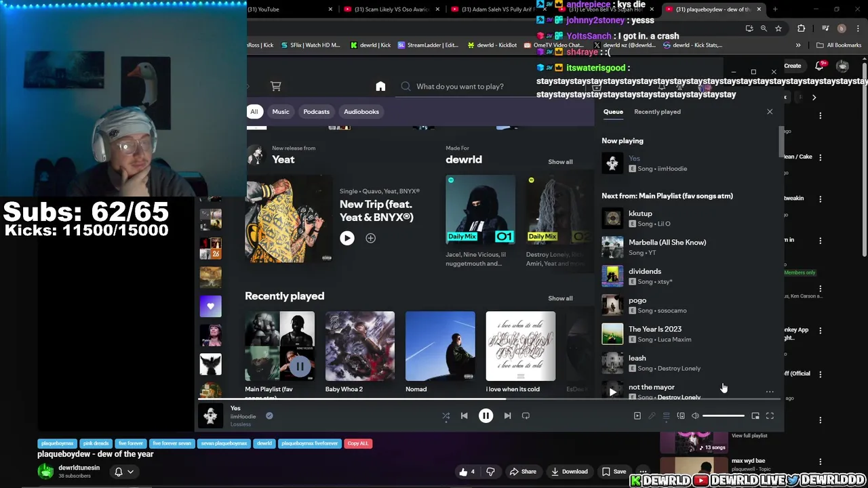Image resolution: width=868 pixels, height=488 pixels.
Task: Click Show all next to Made For dewrld
Action: point(560,162)
